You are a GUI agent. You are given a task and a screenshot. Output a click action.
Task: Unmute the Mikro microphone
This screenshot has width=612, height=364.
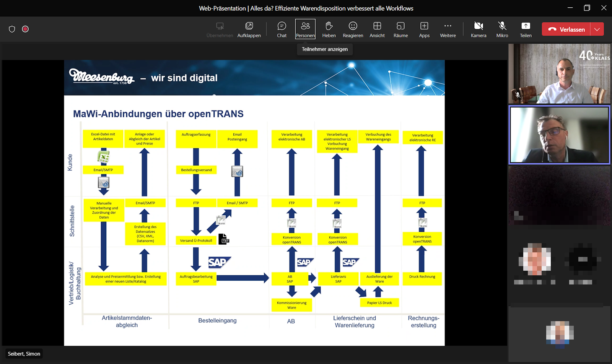502,29
